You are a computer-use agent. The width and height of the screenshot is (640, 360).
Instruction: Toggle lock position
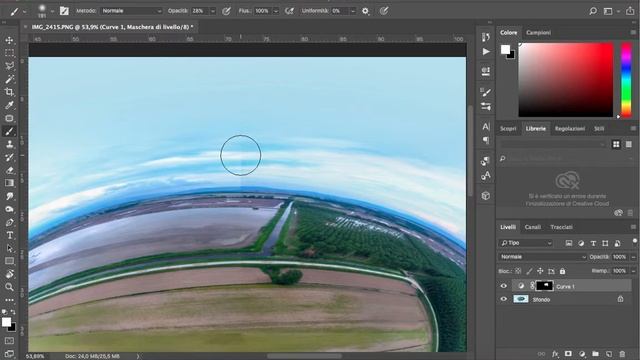pos(540,271)
